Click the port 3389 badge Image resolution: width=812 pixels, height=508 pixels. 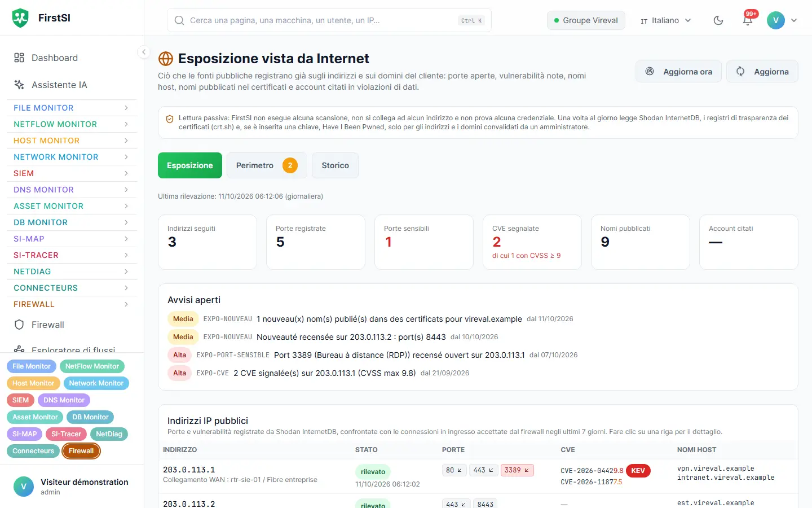click(x=517, y=470)
